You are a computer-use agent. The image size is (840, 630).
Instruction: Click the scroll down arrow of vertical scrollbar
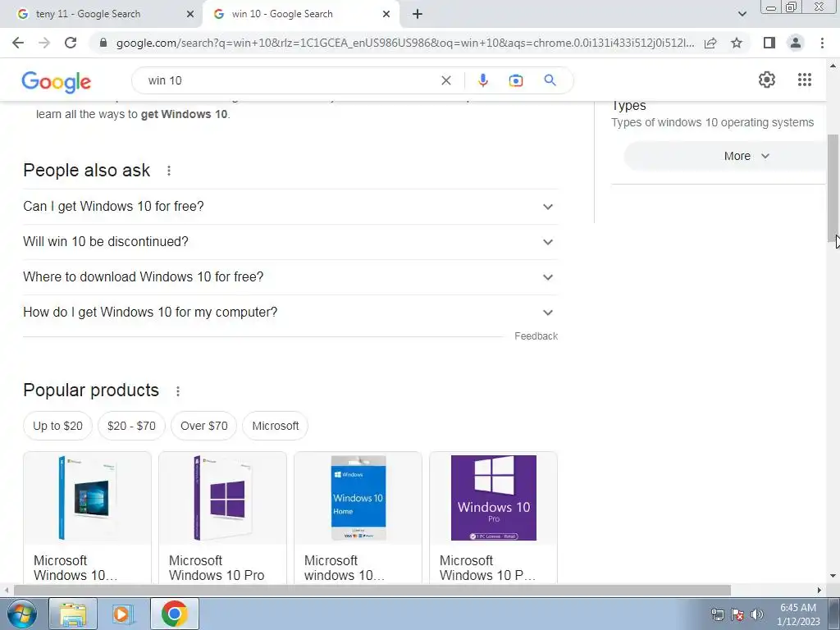click(833, 577)
